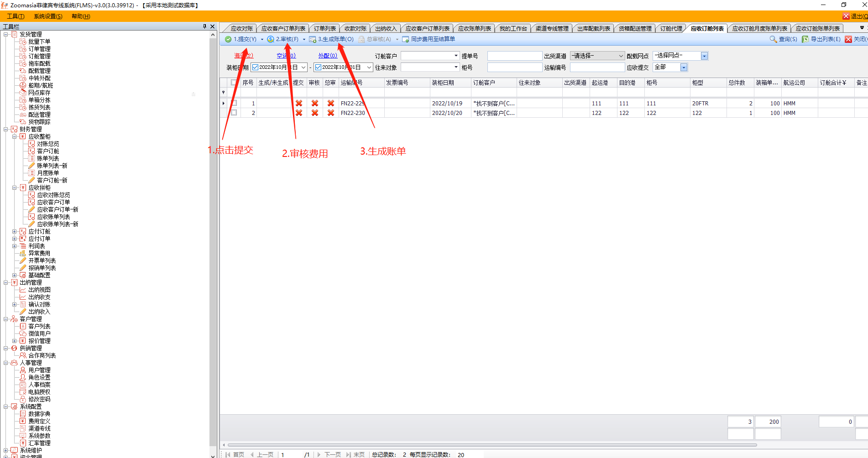Screen dimensions: 868x458
Task: Pin the 工具栏 sidebar panel
Action: (x=204, y=26)
